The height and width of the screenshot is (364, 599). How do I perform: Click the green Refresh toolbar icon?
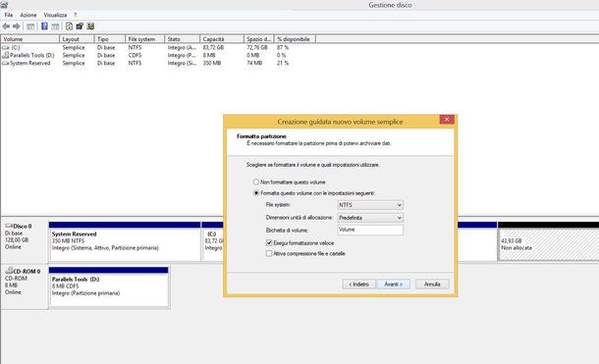tap(69, 26)
